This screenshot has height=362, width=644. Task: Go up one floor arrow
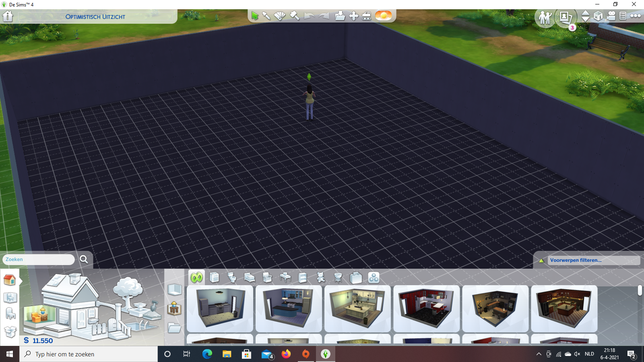[x=586, y=13]
